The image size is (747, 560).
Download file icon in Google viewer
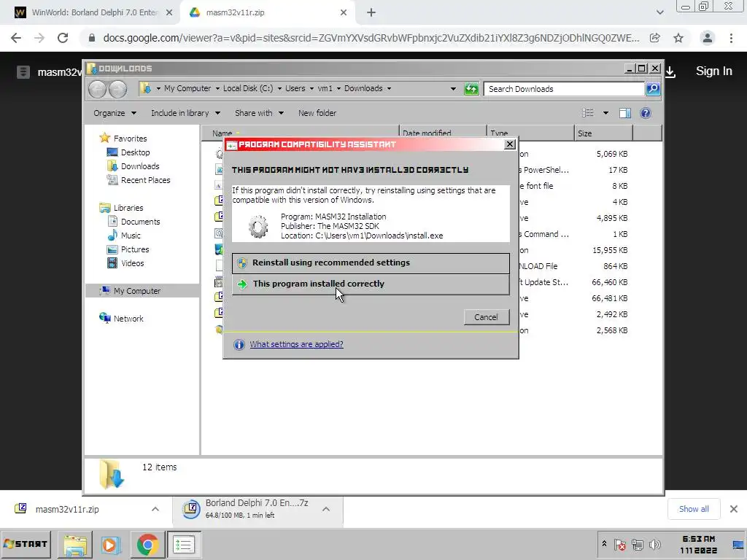(x=670, y=72)
